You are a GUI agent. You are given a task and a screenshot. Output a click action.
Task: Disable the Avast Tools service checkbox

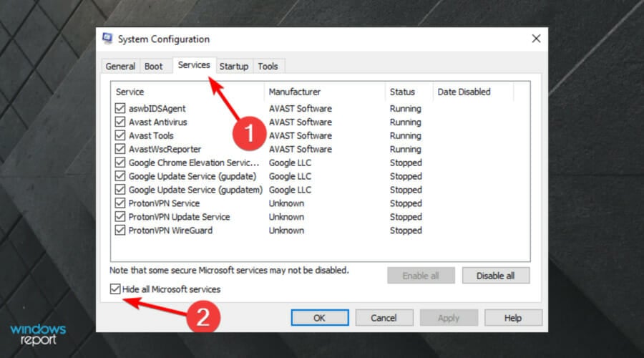[x=120, y=135]
